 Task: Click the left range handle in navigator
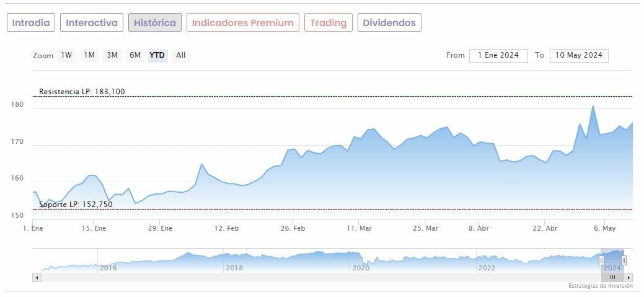click(x=601, y=260)
